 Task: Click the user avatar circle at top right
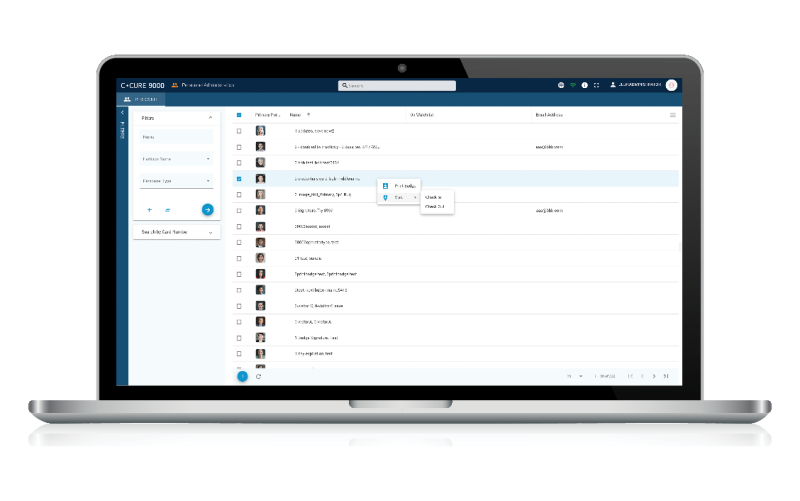671,86
